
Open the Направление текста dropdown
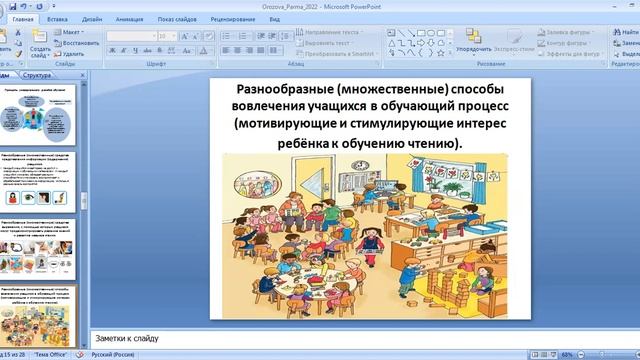pyautogui.click(x=330, y=32)
